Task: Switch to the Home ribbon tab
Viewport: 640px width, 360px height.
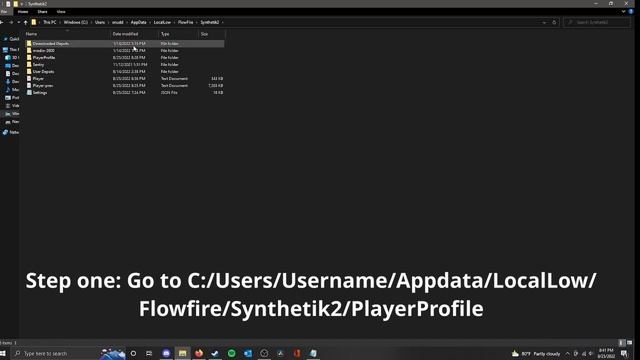Action: (23, 12)
